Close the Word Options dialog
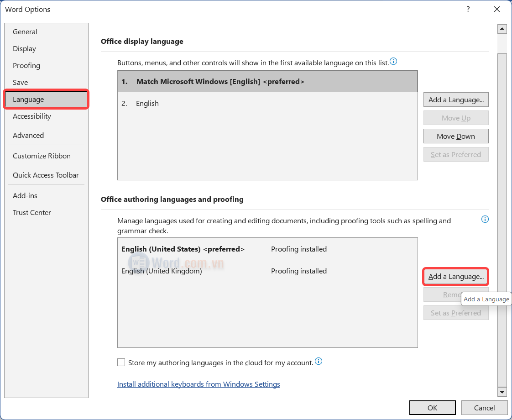The image size is (512, 420). pos(496,9)
